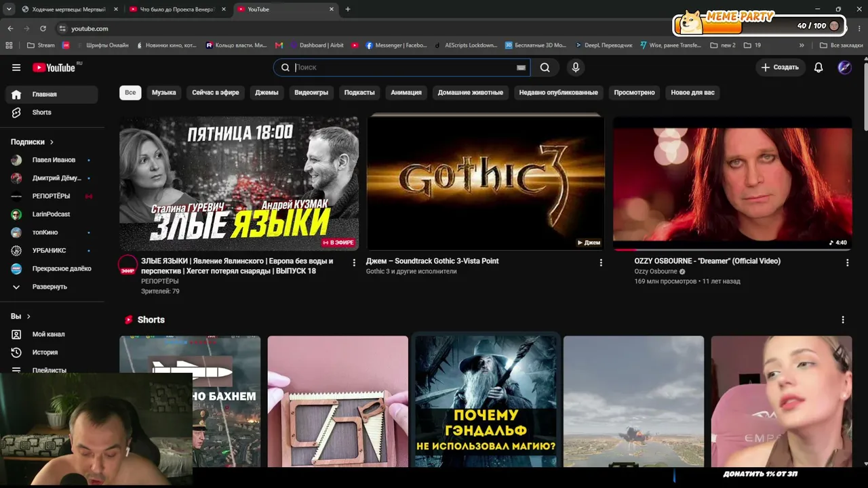Open the Почему Гэндальф Short thumbnail
The height and width of the screenshot is (488, 868).
click(x=486, y=401)
